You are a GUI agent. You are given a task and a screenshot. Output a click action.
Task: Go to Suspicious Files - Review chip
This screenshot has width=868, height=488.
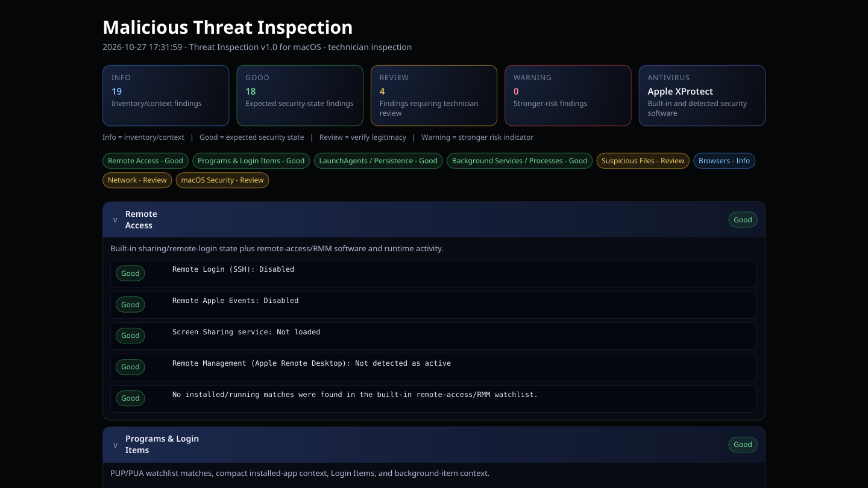[x=643, y=161]
